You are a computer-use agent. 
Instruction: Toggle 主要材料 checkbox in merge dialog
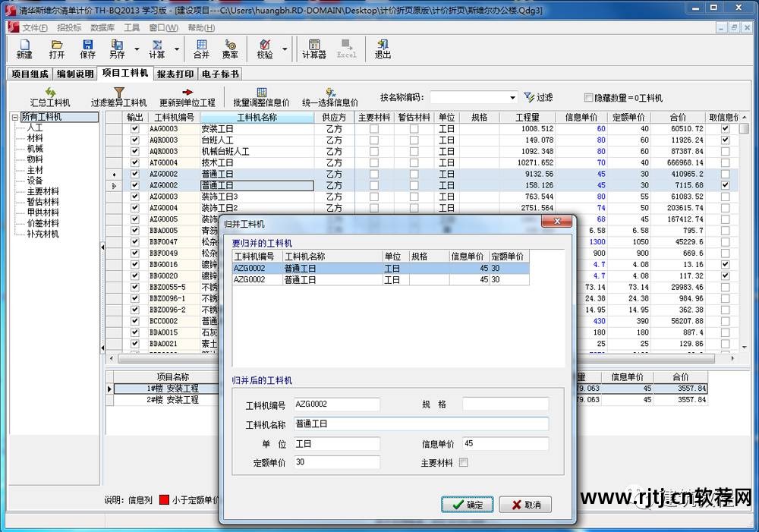(464, 462)
